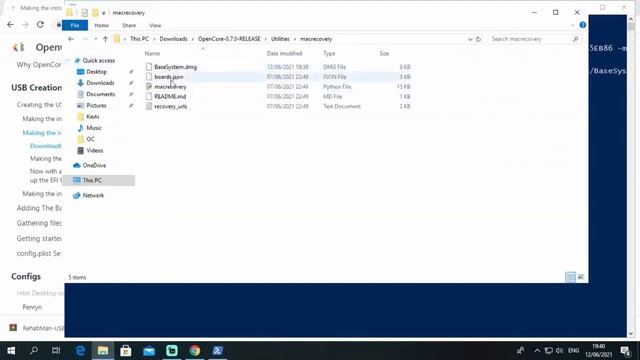
Task: Open Downloads in navigation pane
Action: [x=100, y=83]
